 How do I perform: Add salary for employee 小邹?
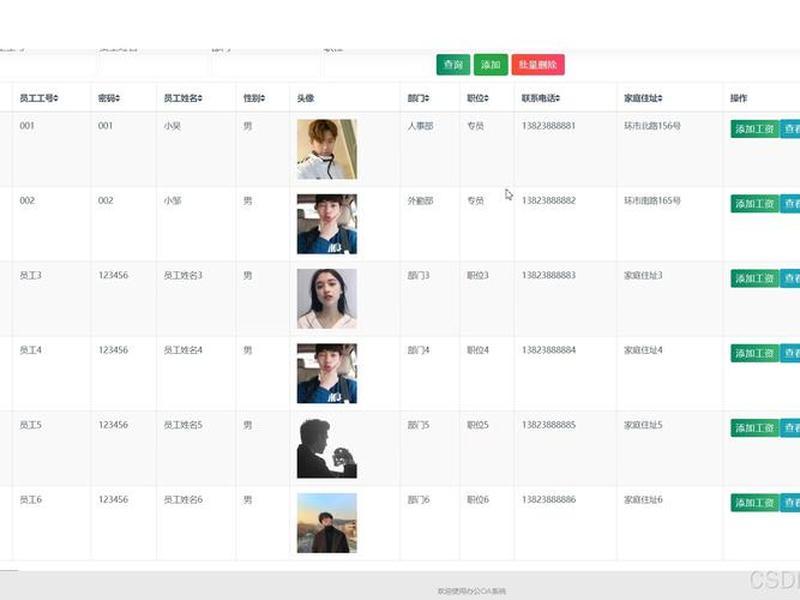(755, 204)
